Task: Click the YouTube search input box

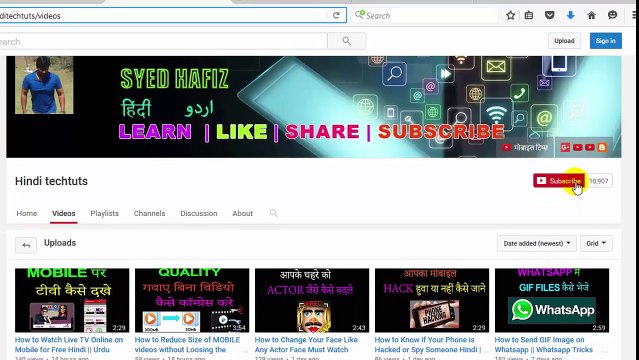Action: coord(163,41)
